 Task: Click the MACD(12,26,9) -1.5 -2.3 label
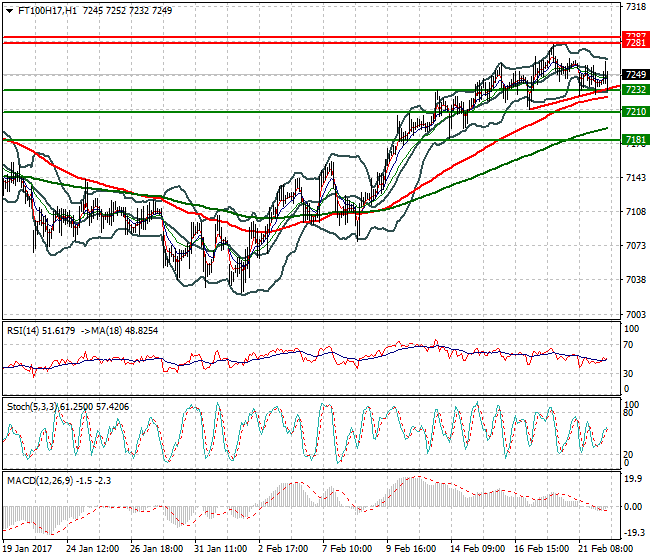59,480
